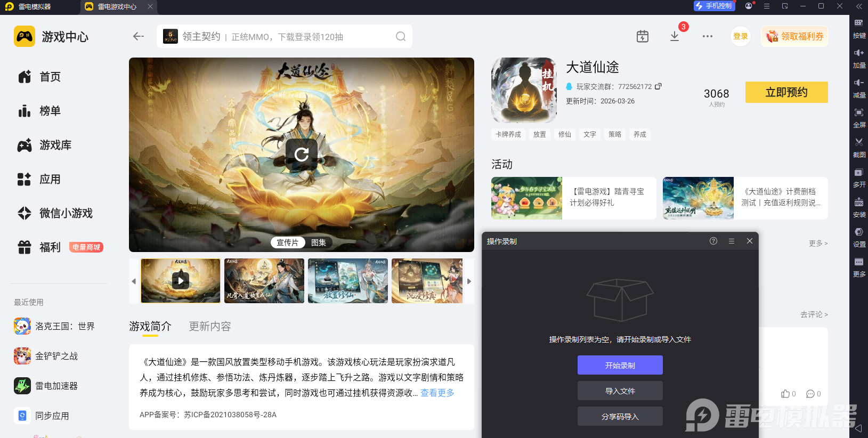This screenshot has height=438, width=868.
Task: Open 同步应用 from recent list
Action: [42, 416]
